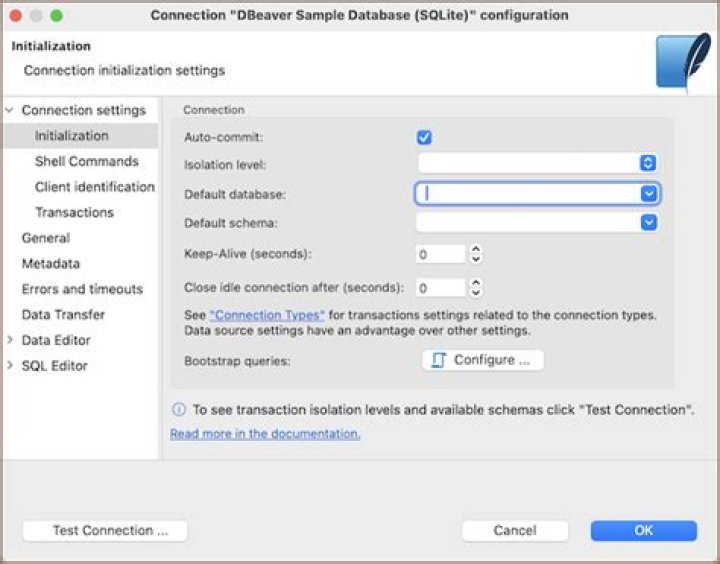The image size is (720, 564).
Task: Click Configure bootstrap queries button
Action: pos(483,360)
